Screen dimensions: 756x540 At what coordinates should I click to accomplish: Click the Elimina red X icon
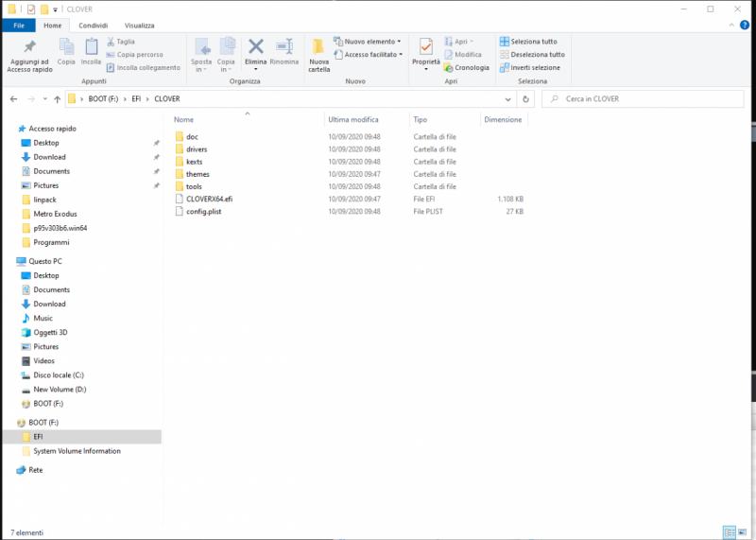(x=255, y=46)
